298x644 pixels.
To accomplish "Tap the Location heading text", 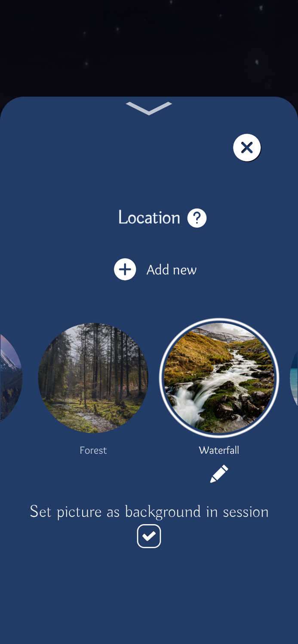I will point(149,218).
